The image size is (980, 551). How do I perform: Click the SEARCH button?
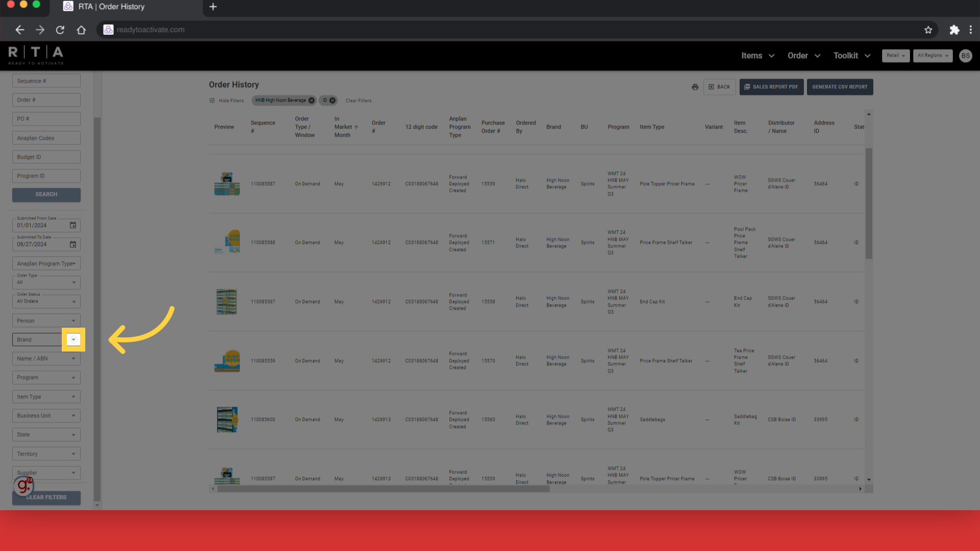point(46,194)
